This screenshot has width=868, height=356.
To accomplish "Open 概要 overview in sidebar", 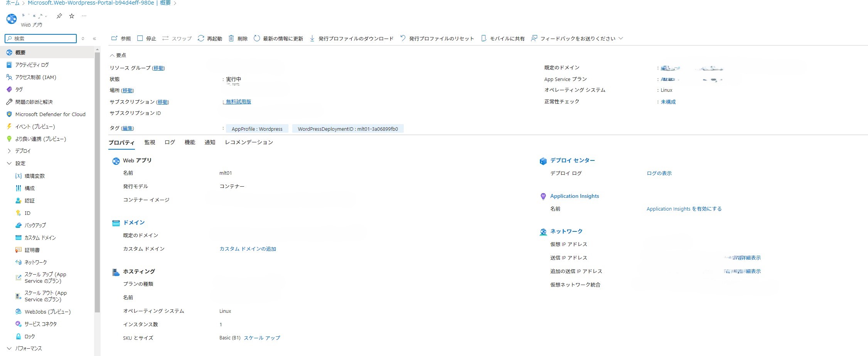I will (x=47, y=52).
